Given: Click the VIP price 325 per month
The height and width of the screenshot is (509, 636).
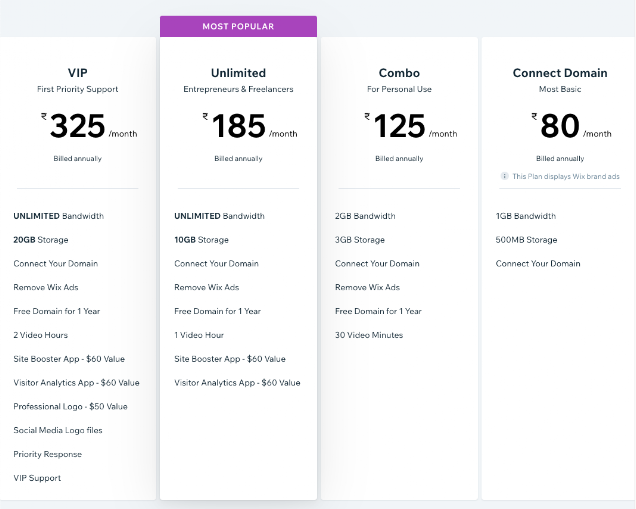Looking at the screenshot, I should [x=89, y=126].
